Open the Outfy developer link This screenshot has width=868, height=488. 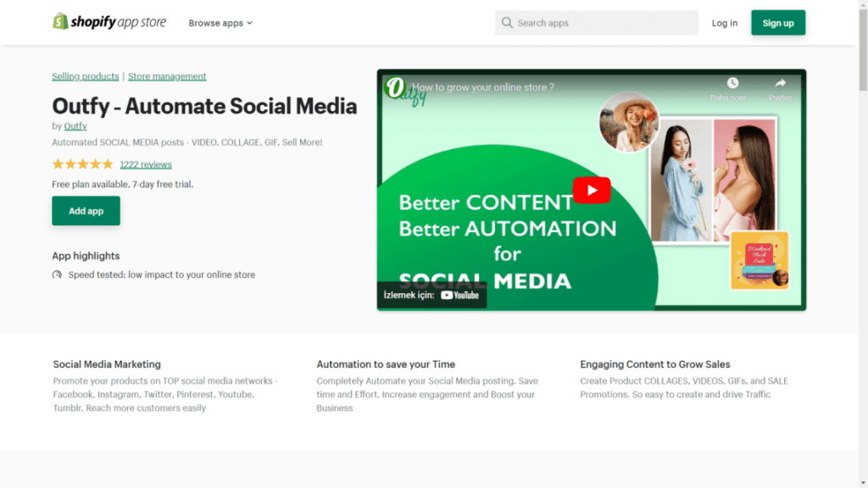pyautogui.click(x=75, y=126)
